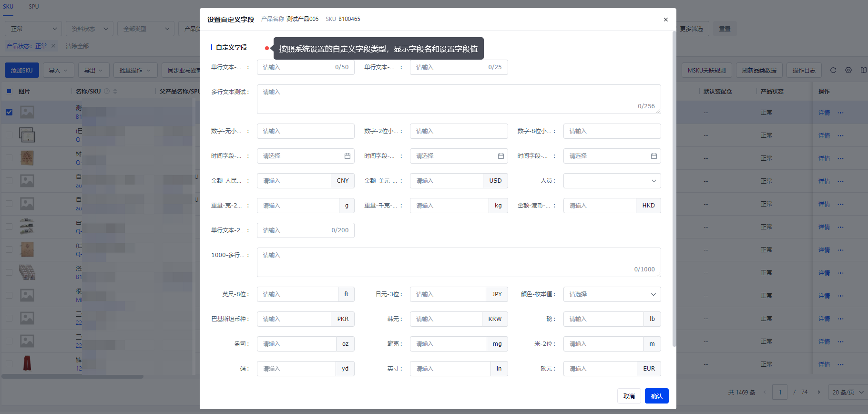The image size is (868, 414).
Task: Close the custom field settings dialog
Action: [x=665, y=20]
